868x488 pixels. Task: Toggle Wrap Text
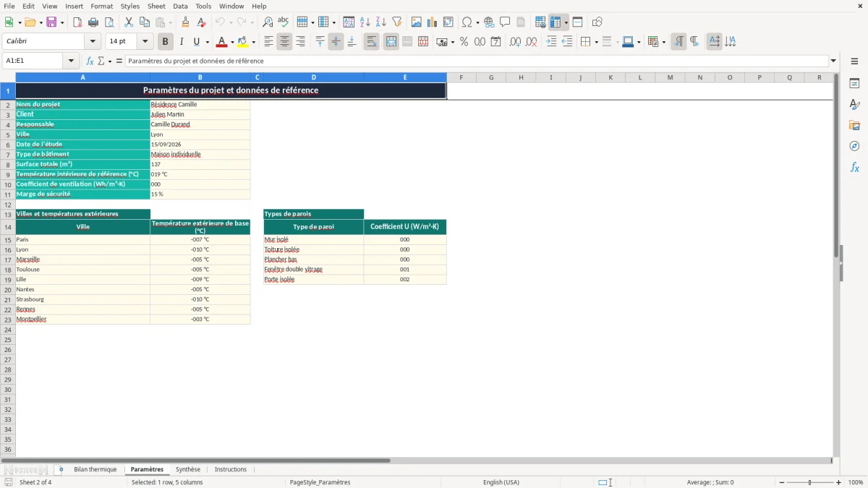pos(371,42)
